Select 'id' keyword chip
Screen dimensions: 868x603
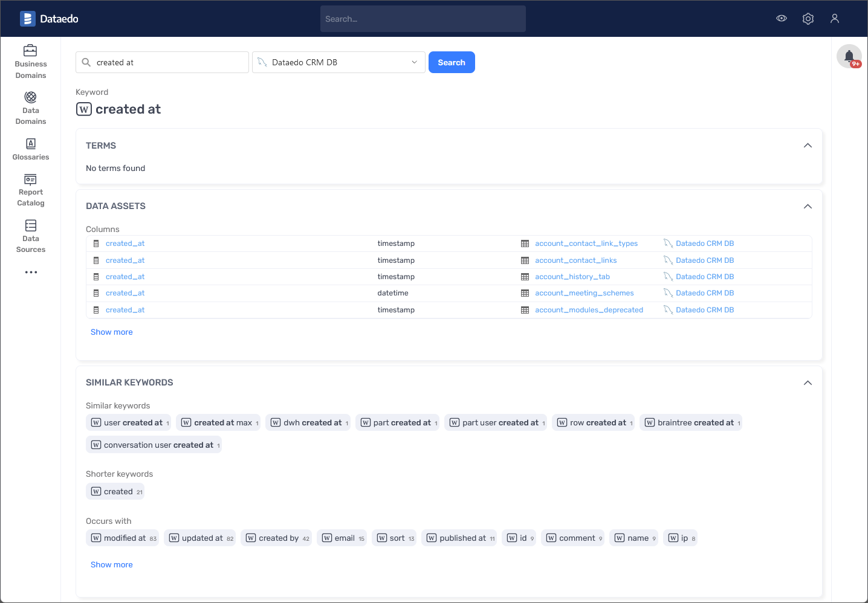[519, 538]
